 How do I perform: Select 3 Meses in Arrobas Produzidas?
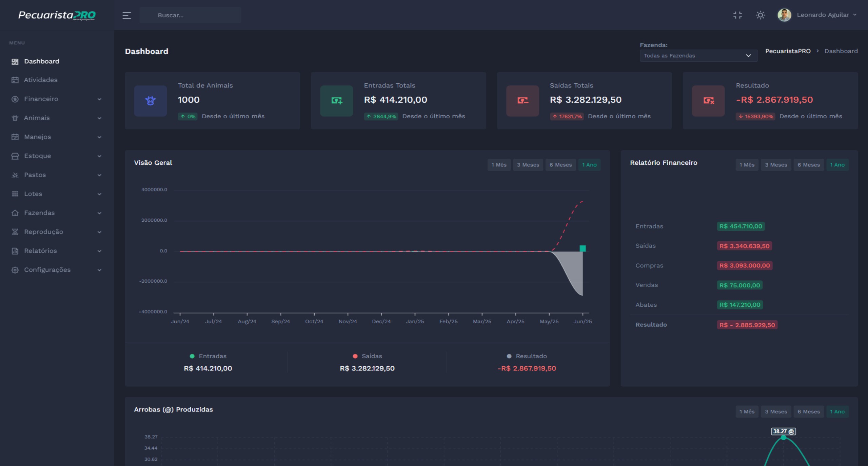pyautogui.click(x=776, y=412)
